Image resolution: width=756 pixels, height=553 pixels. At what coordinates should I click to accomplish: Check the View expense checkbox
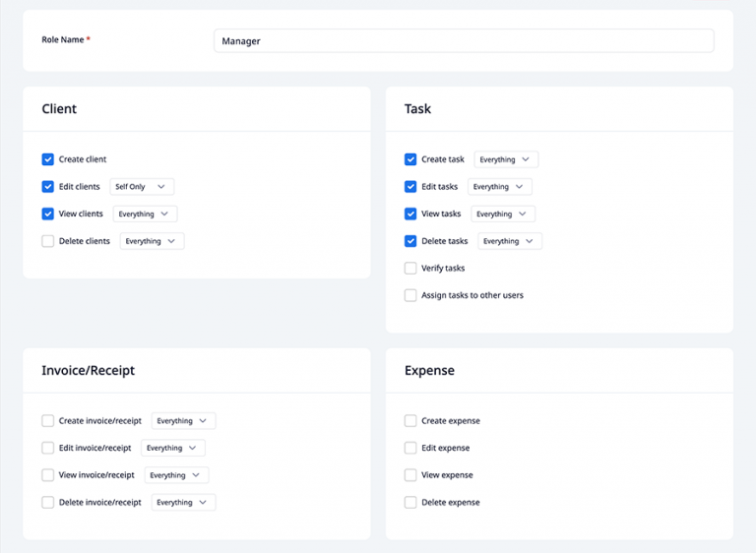(410, 475)
